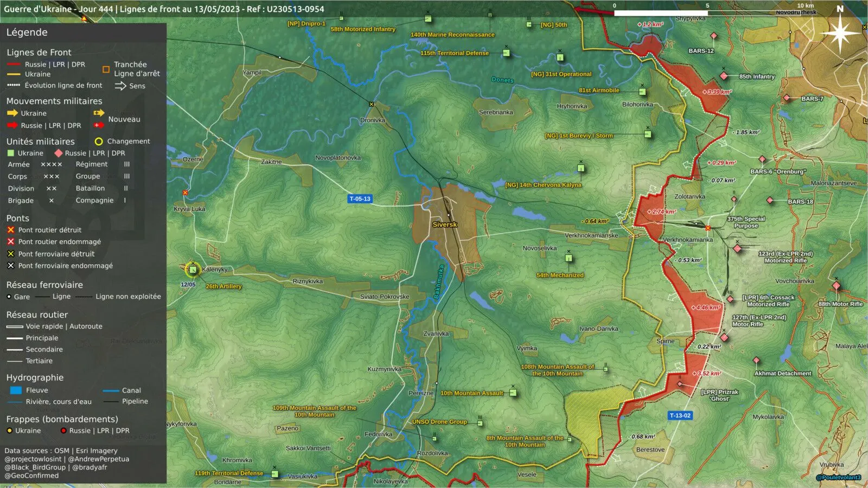
Task: Click the @GeoConfirmed data source text
Action: (32, 476)
